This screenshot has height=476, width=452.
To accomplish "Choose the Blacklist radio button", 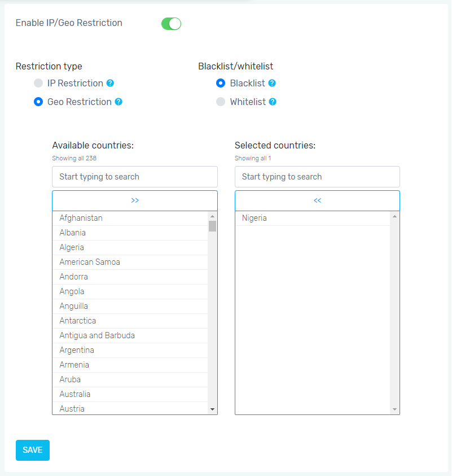I will 221,83.
